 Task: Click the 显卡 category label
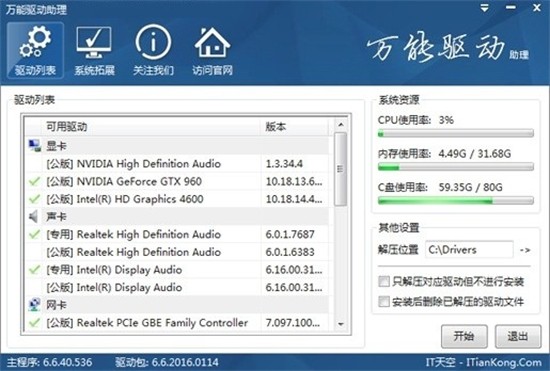click(x=56, y=146)
